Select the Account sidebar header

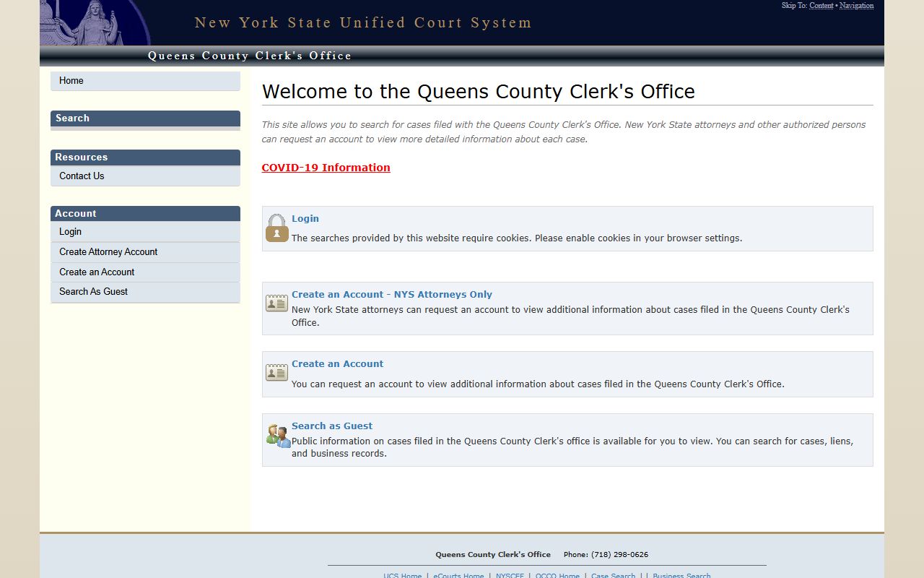coord(145,214)
